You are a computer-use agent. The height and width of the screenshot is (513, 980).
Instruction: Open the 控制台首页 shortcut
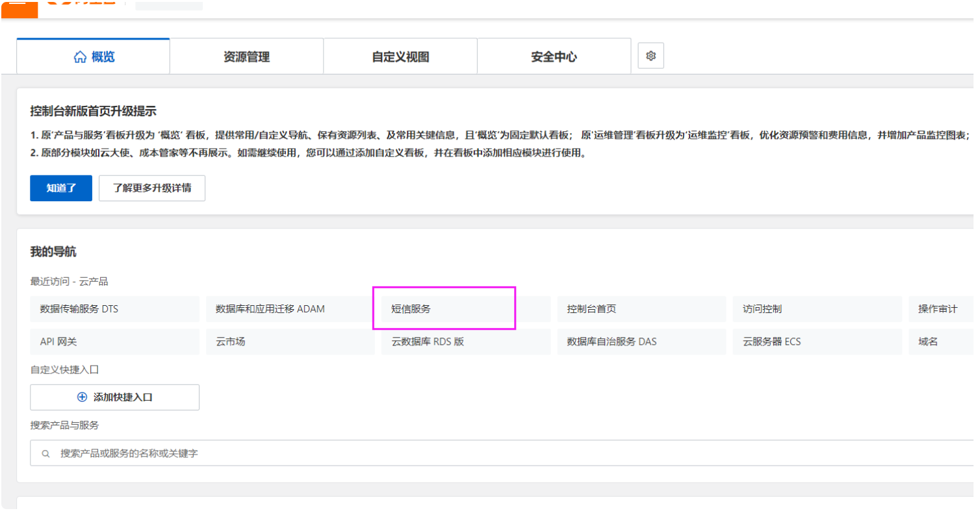(x=641, y=309)
